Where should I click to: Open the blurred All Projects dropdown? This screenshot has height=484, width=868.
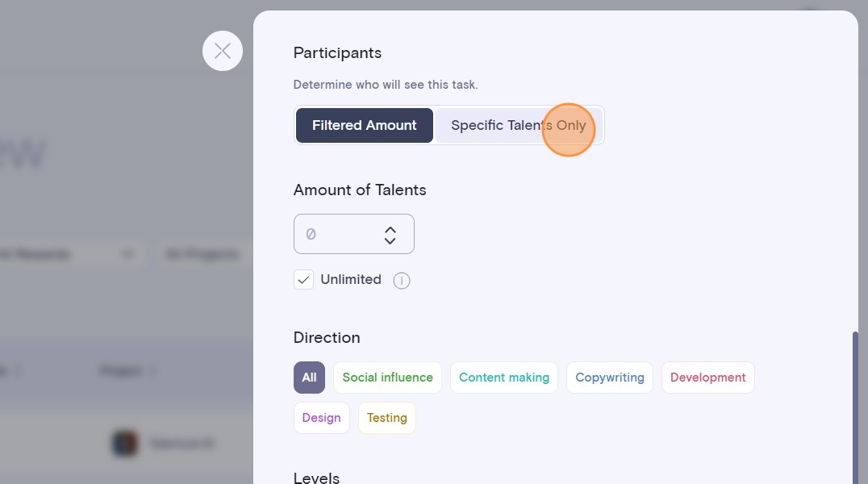click(202, 255)
